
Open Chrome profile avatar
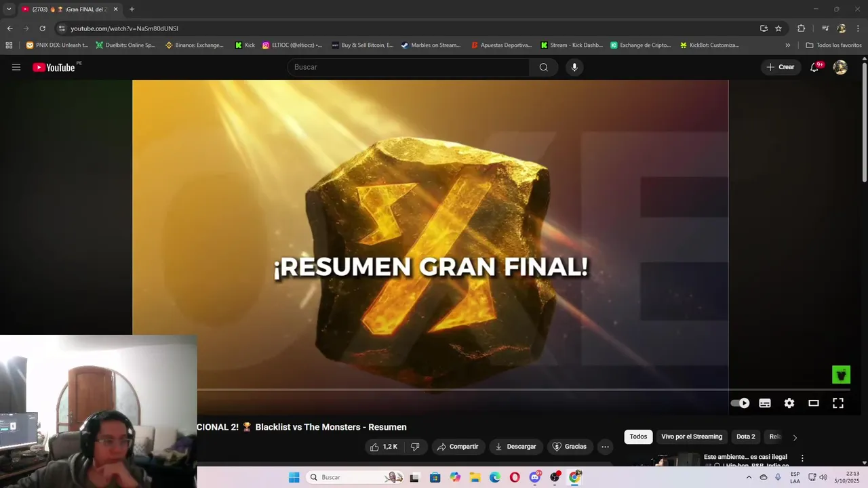tap(842, 28)
